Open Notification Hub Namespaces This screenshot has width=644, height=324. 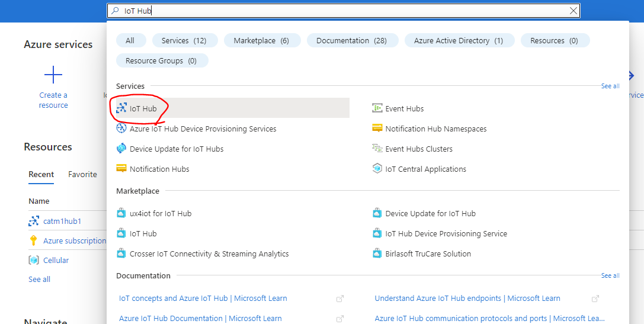pos(436,129)
